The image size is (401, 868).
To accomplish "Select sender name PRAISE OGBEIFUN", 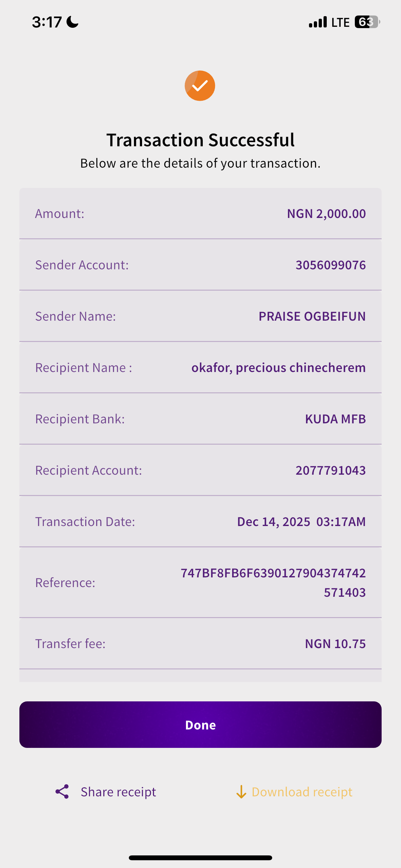I will [x=312, y=316].
